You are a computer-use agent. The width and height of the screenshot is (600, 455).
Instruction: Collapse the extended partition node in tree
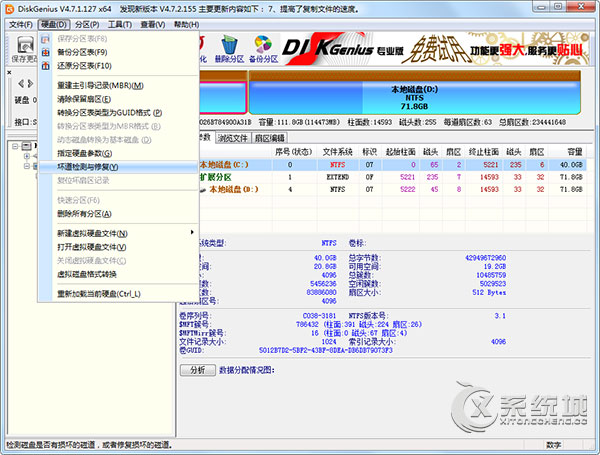tap(27, 166)
